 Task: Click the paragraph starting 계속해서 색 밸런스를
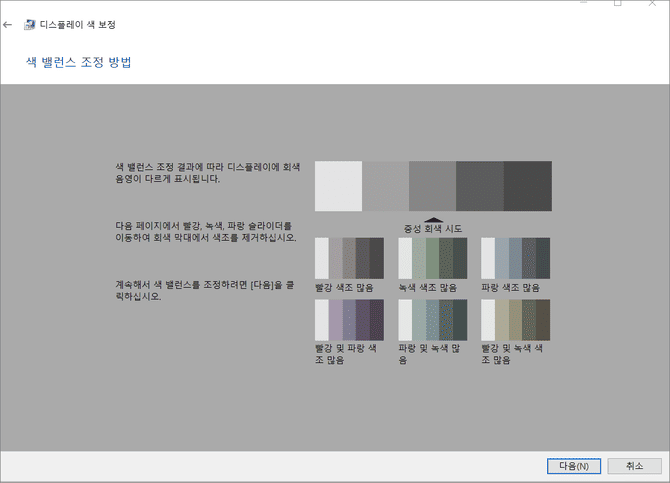click(x=205, y=291)
